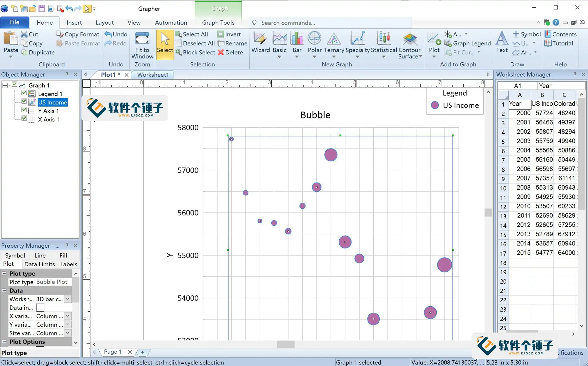Click the Basic graph icon
This screenshot has height=366, width=588.
click(279, 39)
